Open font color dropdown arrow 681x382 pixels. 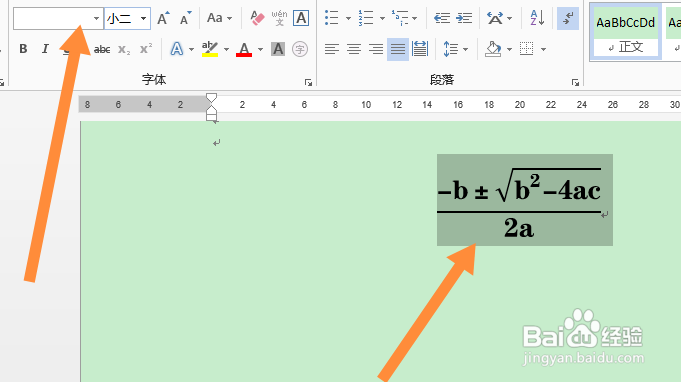[x=260, y=49]
